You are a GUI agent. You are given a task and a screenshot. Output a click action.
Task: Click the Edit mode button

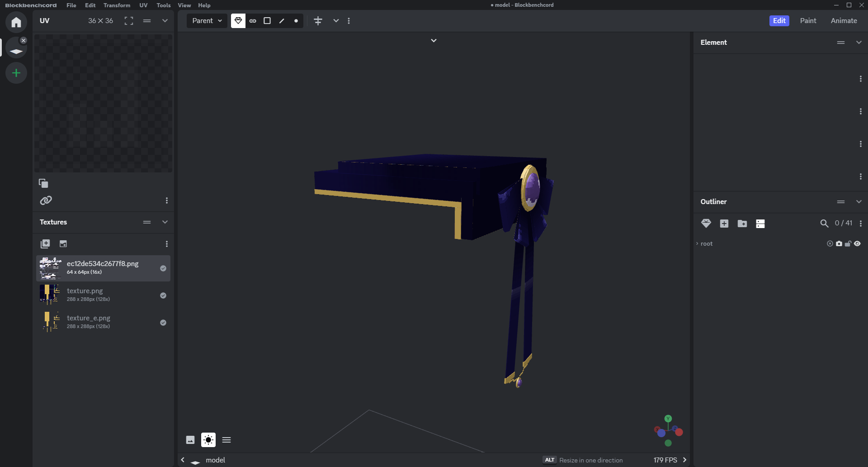(779, 21)
